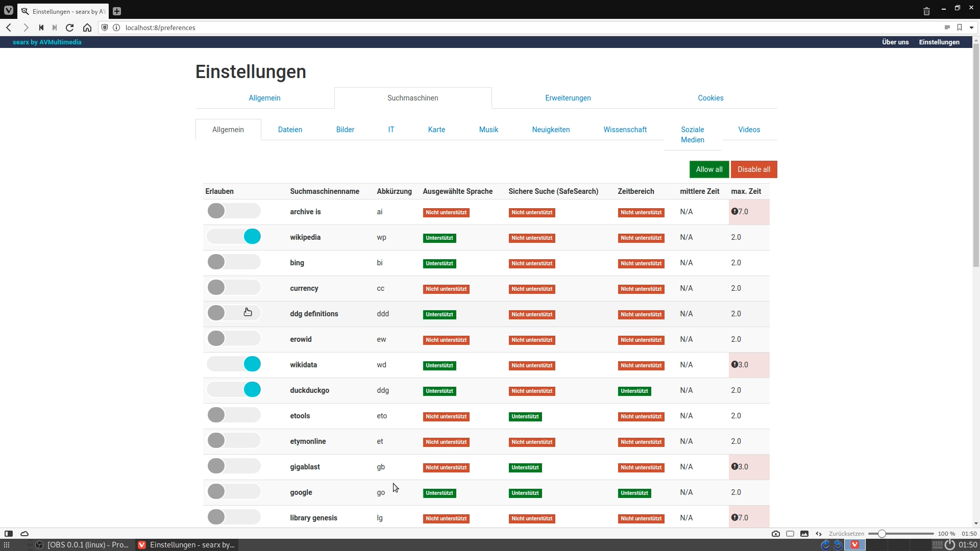
Task: Select the Karte engine category
Action: (x=436, y=130)
